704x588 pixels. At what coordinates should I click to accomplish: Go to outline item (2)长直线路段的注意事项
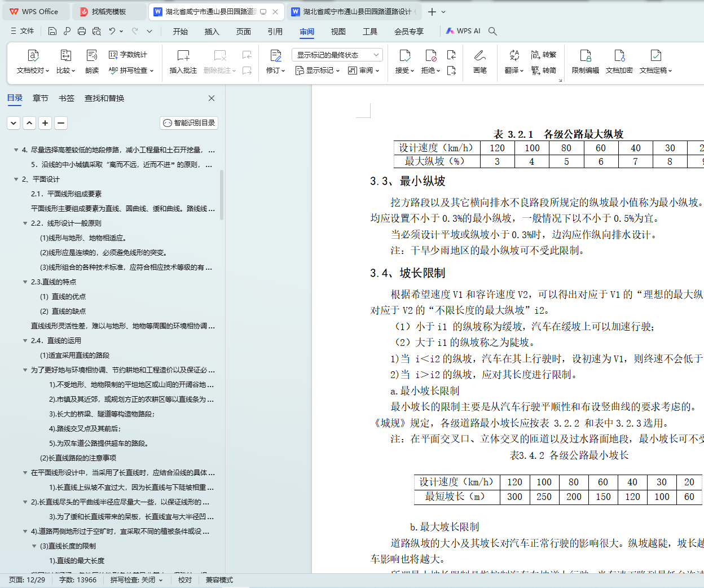(x=78, y=458)
